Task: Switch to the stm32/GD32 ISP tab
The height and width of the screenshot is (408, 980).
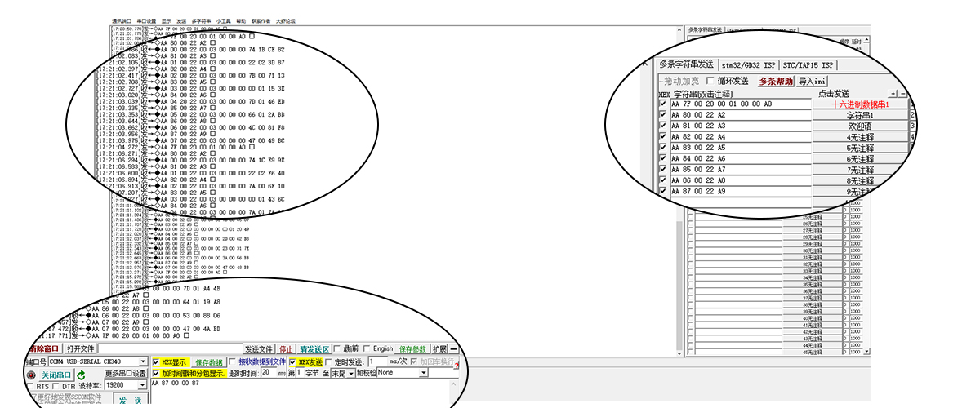Action: click(x=748, y=64)
